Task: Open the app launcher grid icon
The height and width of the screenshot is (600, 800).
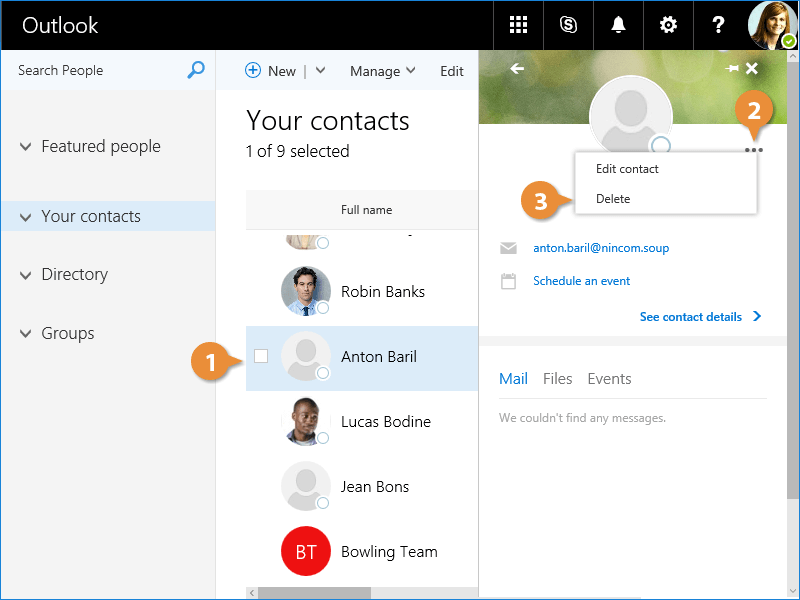Action: point(518,25)
